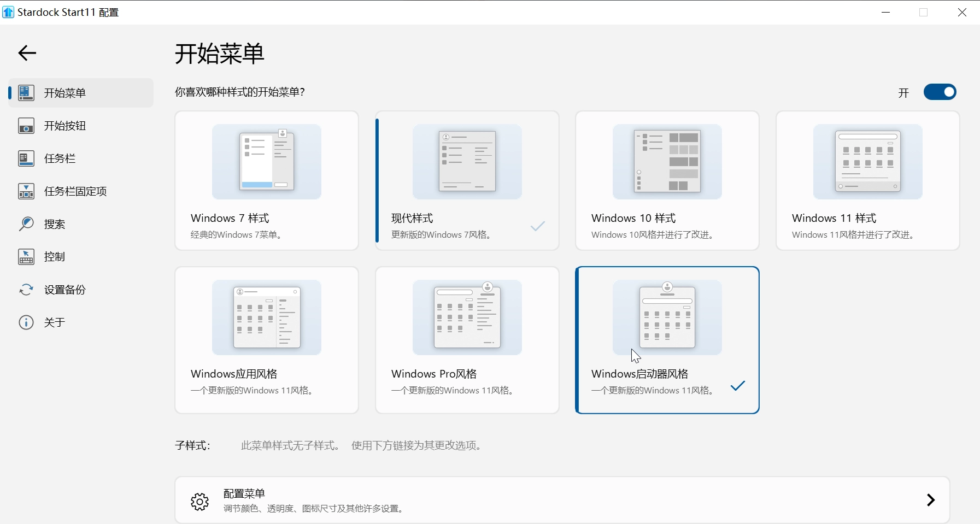The width and height of the screenshot is (980, 524).
Task: Click the 现代样式 card title
Action: [x=412, y=218]
